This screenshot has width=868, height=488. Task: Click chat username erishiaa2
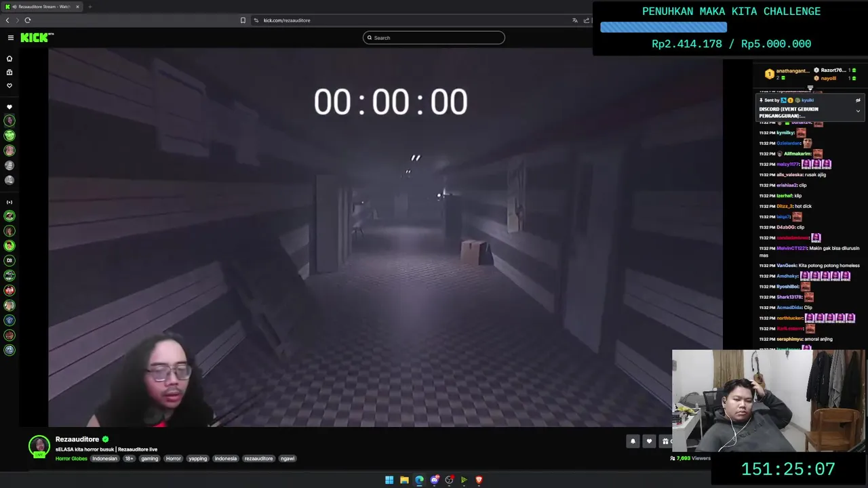787,185
